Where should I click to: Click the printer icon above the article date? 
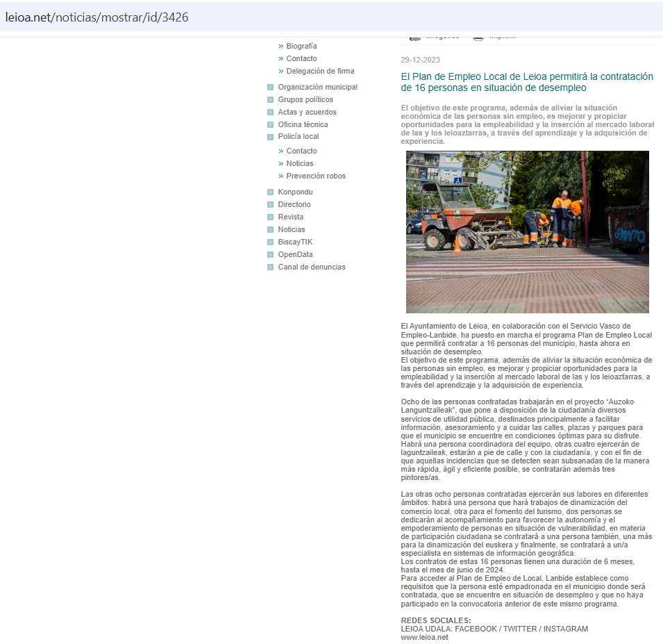pos(478,37)
